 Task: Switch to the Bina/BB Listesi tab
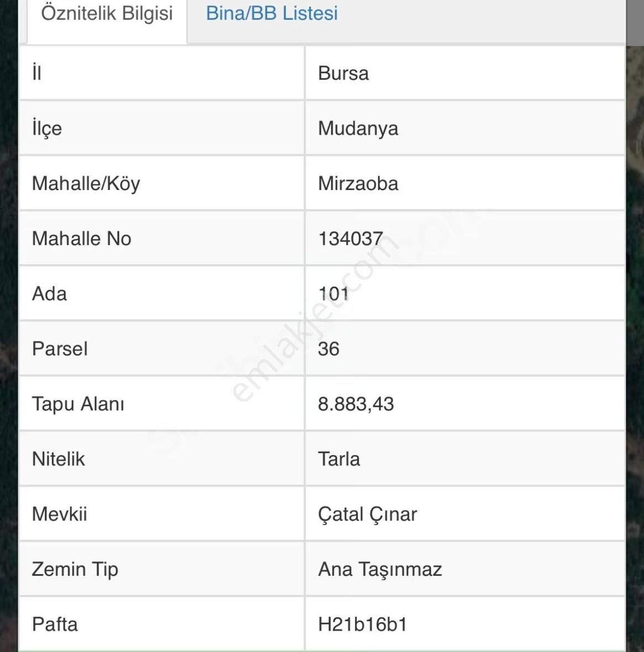coord(271,13)
